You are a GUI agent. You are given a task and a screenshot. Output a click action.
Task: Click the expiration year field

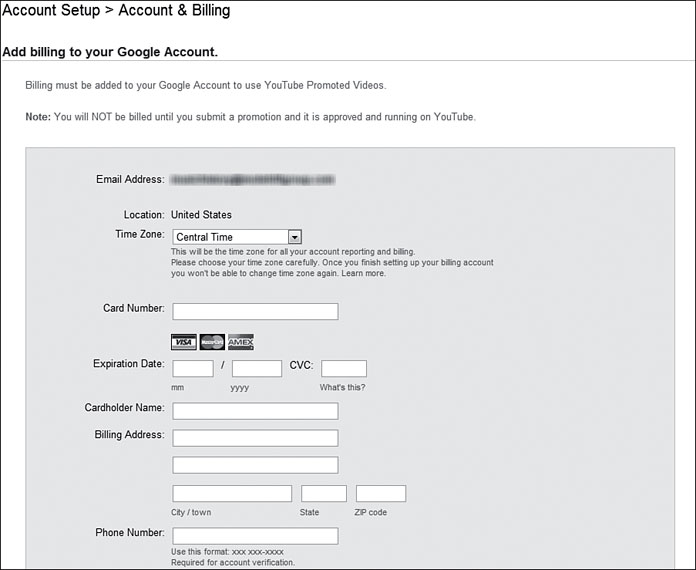point(257,368)
